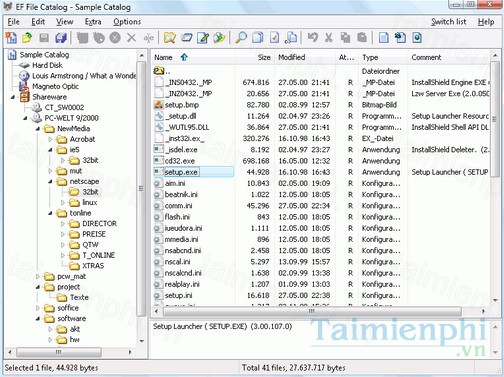Click the Save floppy disk icon
This screenshot has height=377, width=504.
44,38
